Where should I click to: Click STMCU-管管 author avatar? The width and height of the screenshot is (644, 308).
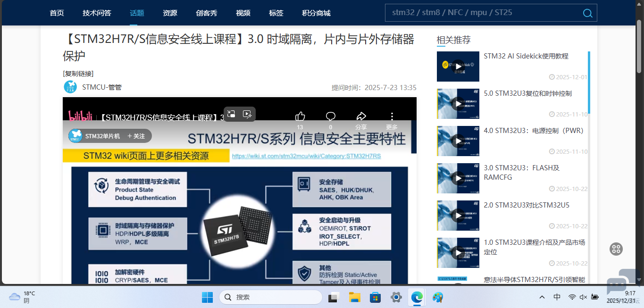(x=70, y=87)
